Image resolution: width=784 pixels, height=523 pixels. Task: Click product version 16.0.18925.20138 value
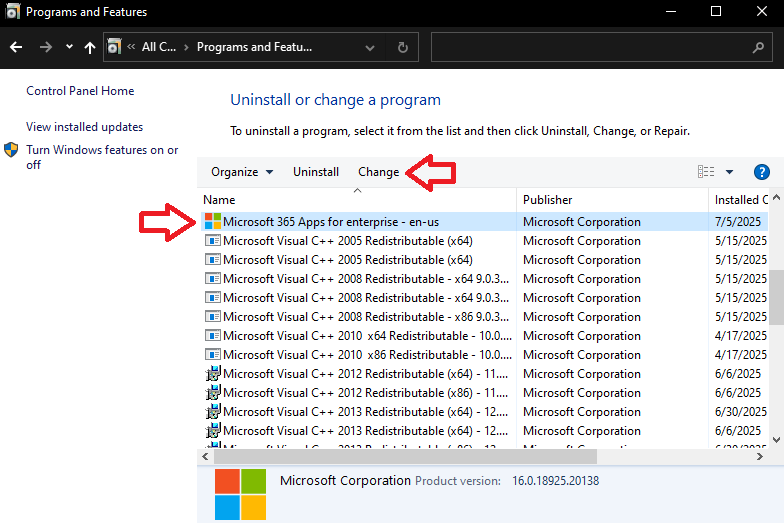[556, 481]
